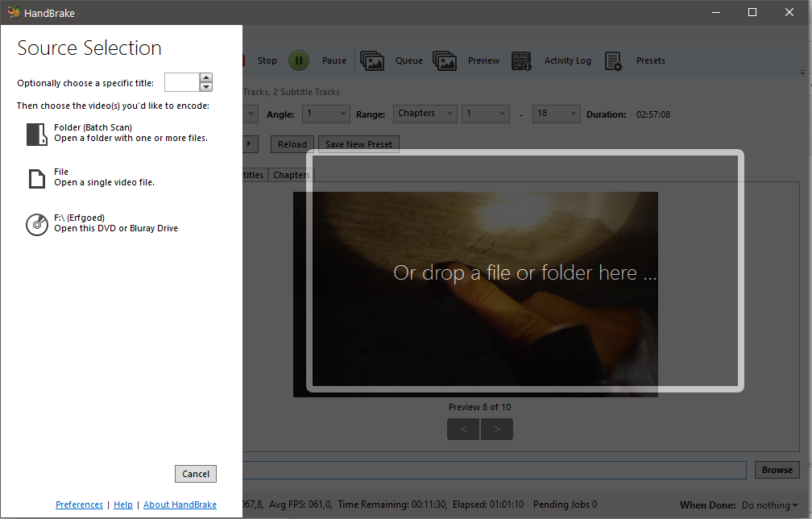Click the Pending Jobs 0 status
This screenshot has height=519, width=812.
(x=565, y=504)
